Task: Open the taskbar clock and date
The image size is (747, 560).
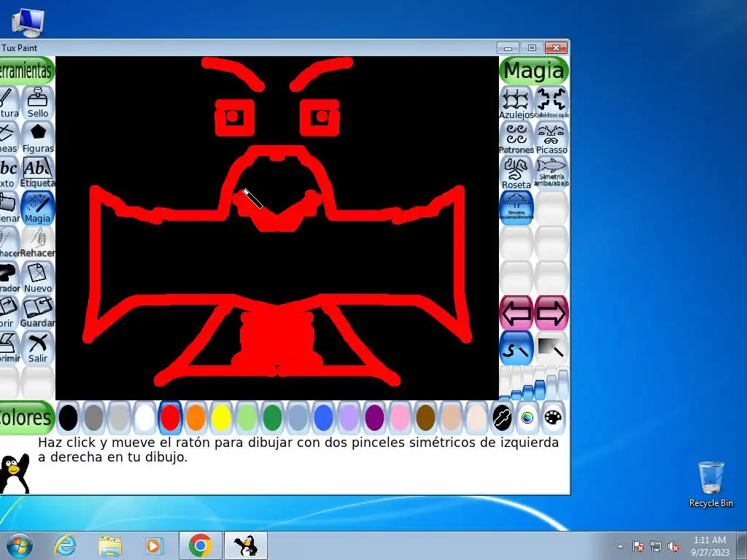Action: click(709, 546)
